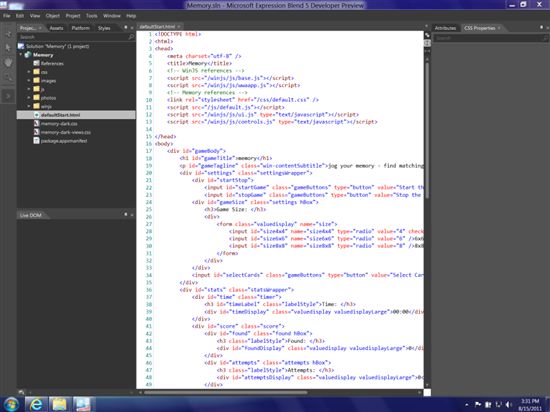The height and width of the screenshot is (412, 550).
Task: Open the Edit menu
Action: tap(20, 16)
